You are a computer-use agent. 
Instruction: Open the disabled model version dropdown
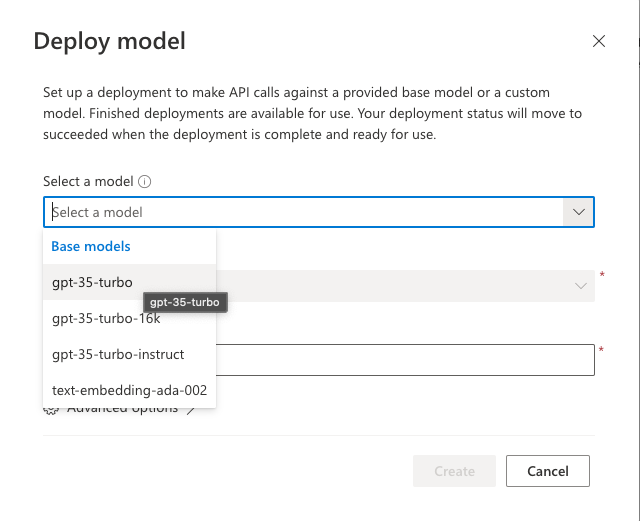coord(405,286)
